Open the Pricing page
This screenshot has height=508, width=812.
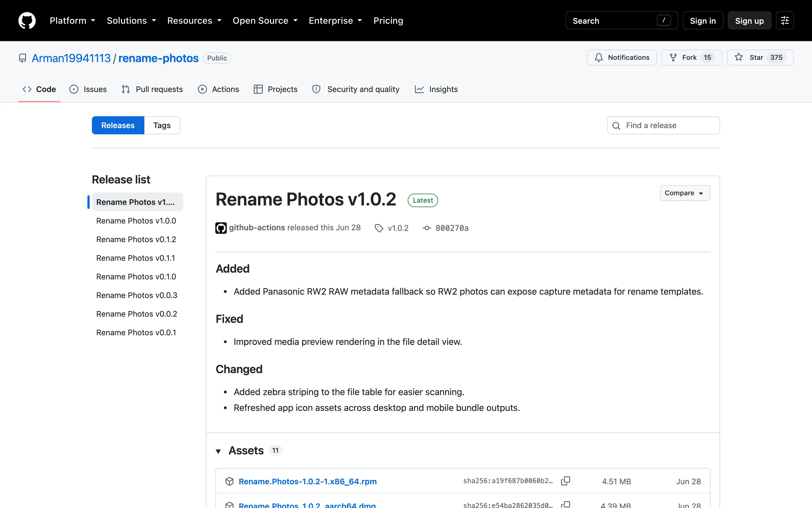tap(388, 21)
